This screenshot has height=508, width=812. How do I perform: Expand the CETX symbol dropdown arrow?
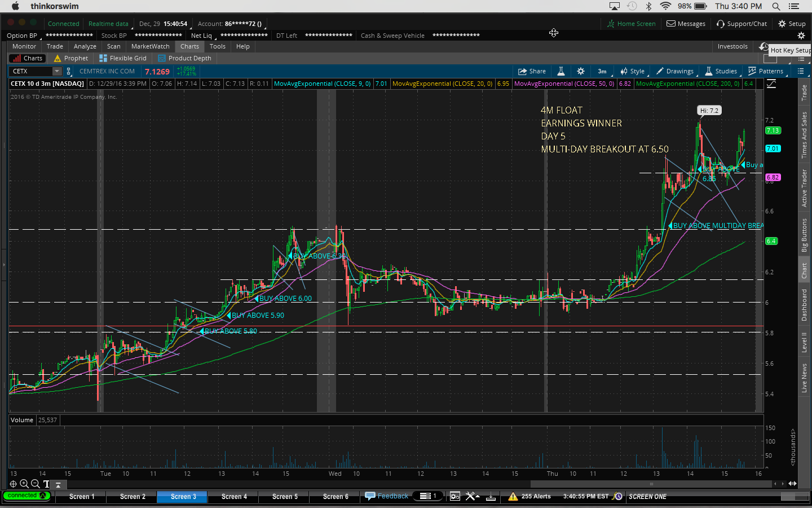[56, 71]
